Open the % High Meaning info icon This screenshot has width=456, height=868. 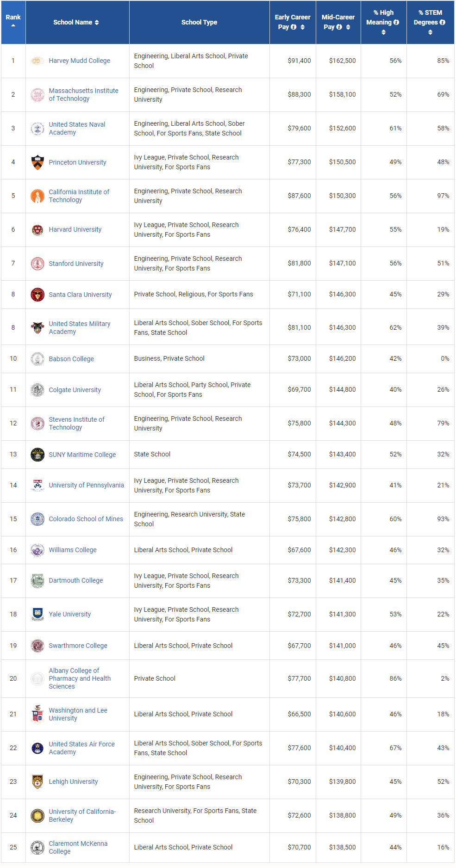pos(396,22)
